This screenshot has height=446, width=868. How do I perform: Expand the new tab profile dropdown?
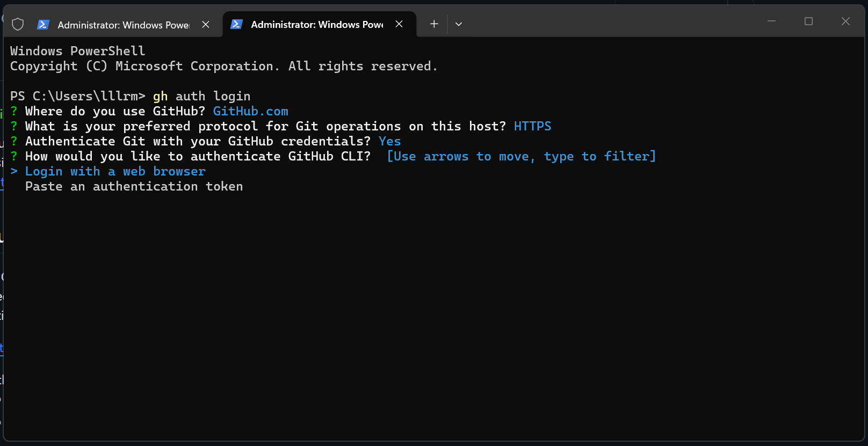459,24
